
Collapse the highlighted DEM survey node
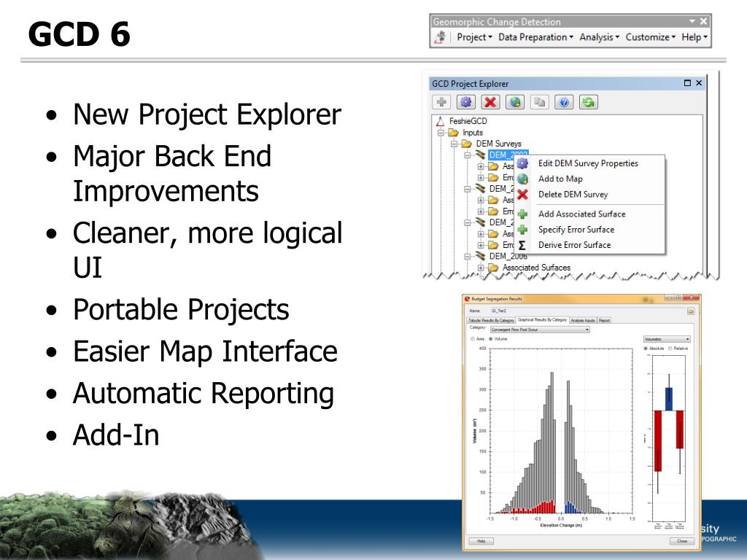pos(468,155)
